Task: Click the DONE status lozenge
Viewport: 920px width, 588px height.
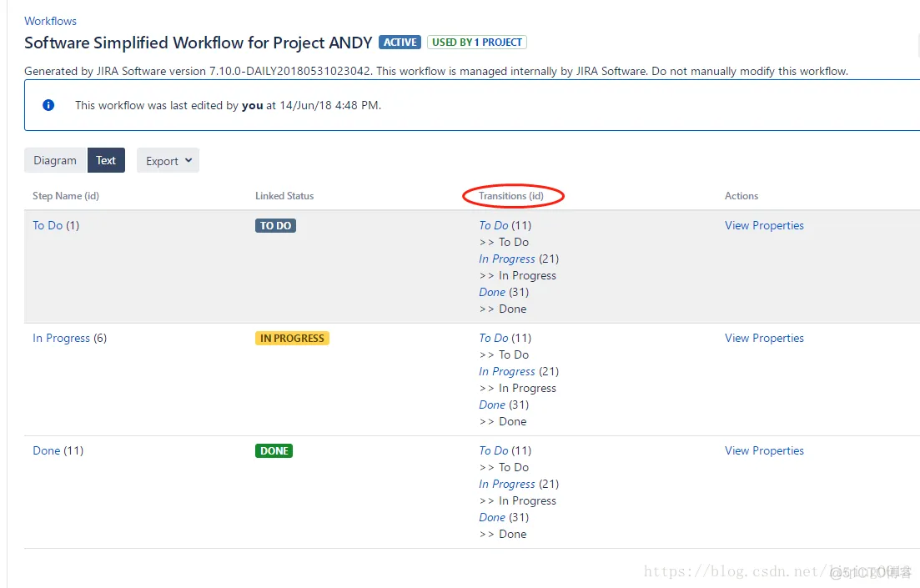Action: (274, 450)
